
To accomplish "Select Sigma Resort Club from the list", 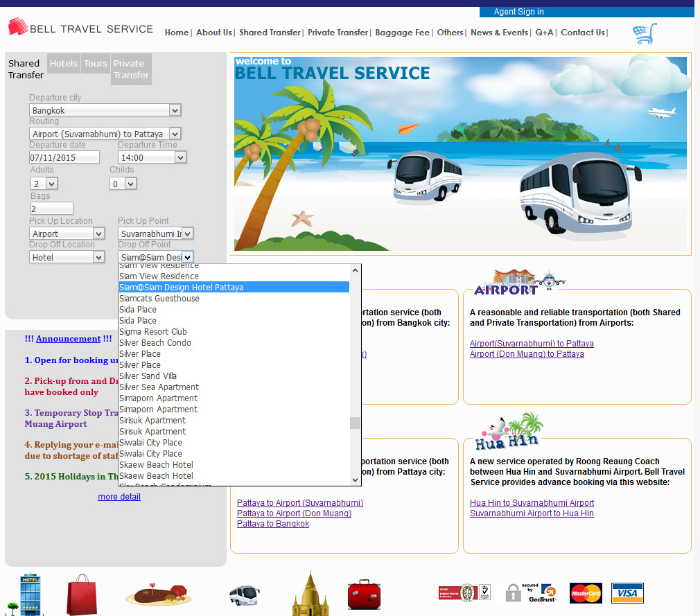I will tap(234, 332).
